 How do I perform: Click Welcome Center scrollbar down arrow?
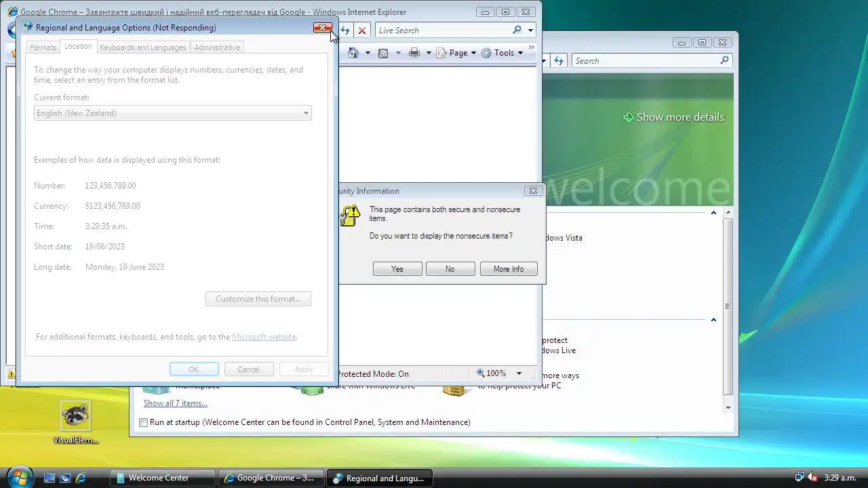pos(728,407)
